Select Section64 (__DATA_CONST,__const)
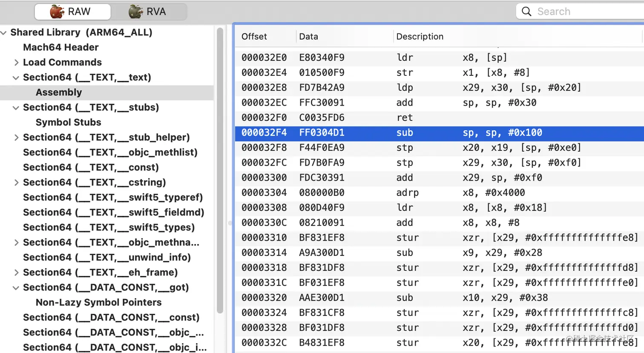This screenshot has height=353, width=644. [x=111, y=318]
